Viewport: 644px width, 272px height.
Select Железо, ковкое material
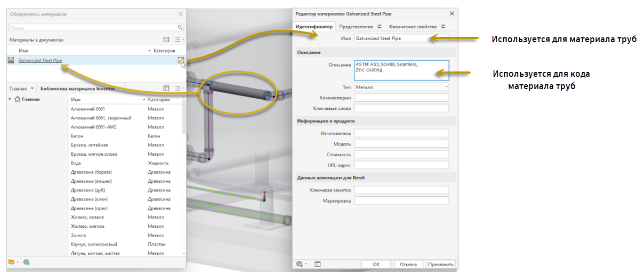click(x=125, y=217)
